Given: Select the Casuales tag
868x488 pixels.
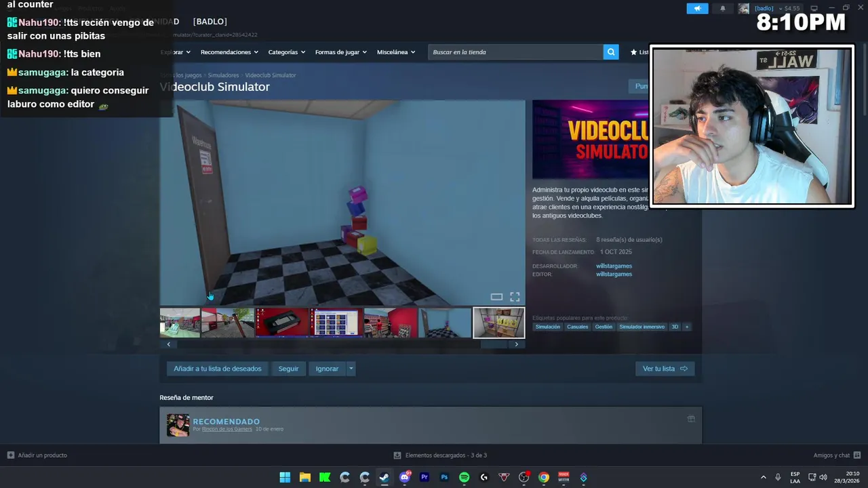Looking at the screenshot, I should point(578,327).
